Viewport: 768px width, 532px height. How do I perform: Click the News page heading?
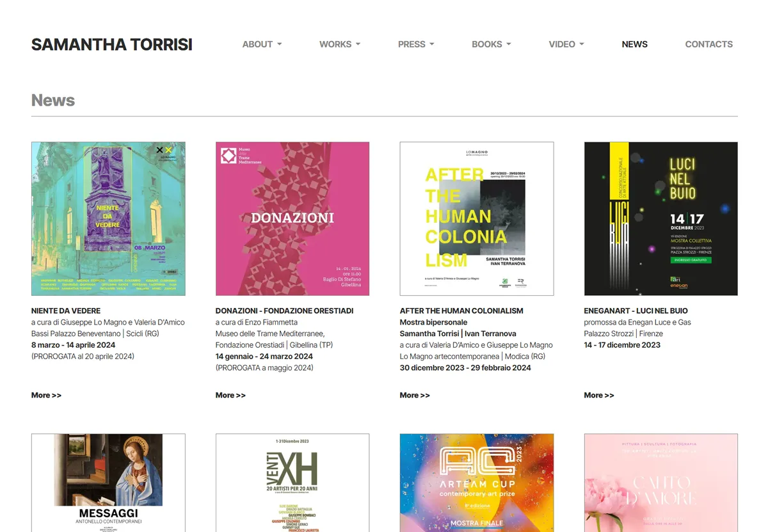(53, 100)
